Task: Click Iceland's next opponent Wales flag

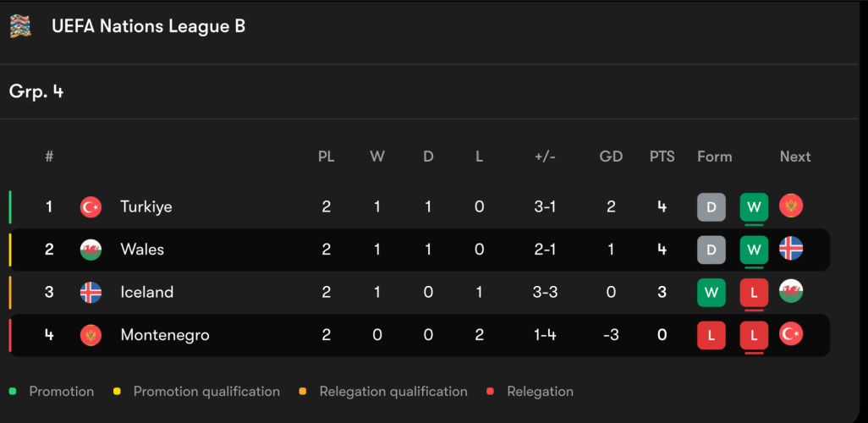Action: click(x=791, y=292)
